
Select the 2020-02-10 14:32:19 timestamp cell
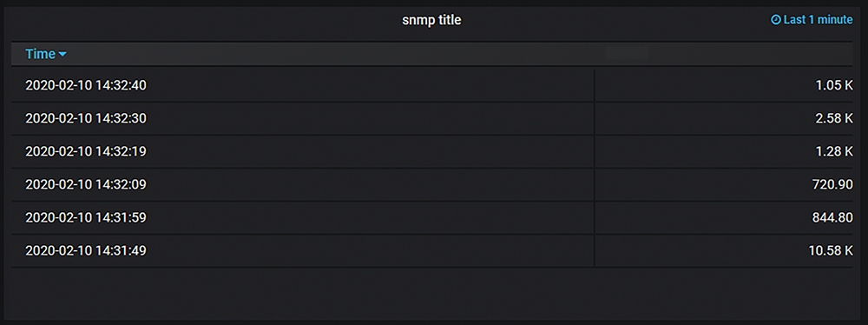click(x=302, y=151)
